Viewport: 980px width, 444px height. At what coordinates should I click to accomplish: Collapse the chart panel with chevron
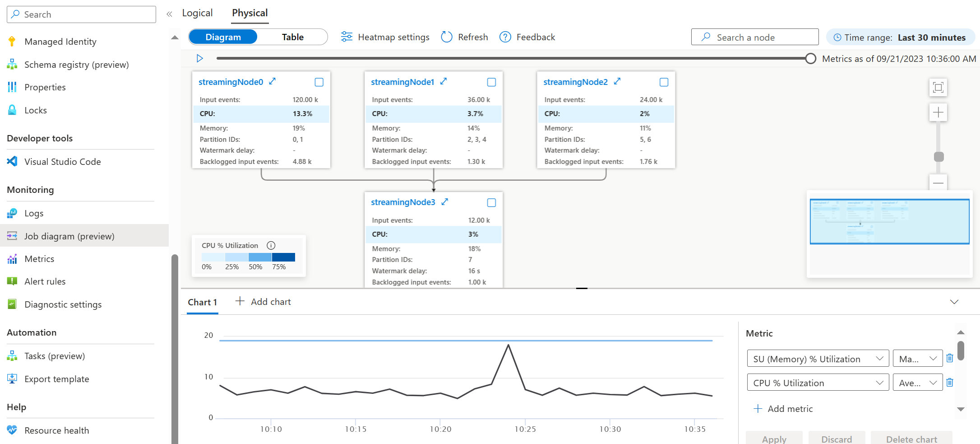coord(954,302)
